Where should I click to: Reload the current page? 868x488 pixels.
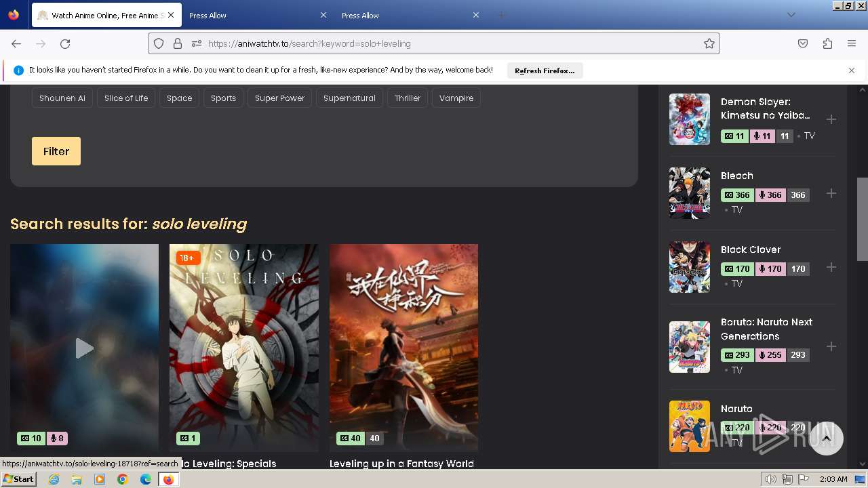[x=65, y=43]
